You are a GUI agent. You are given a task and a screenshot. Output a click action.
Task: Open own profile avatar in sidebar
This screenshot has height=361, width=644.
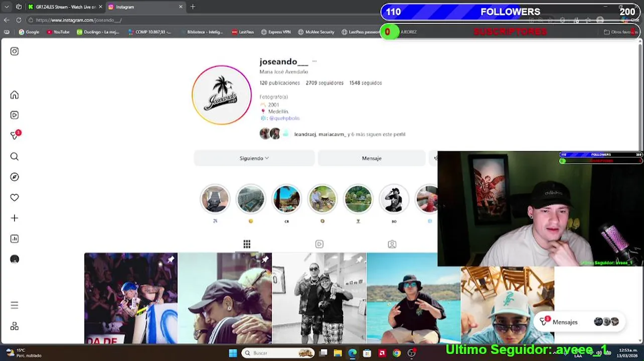[x=15, y=259]
